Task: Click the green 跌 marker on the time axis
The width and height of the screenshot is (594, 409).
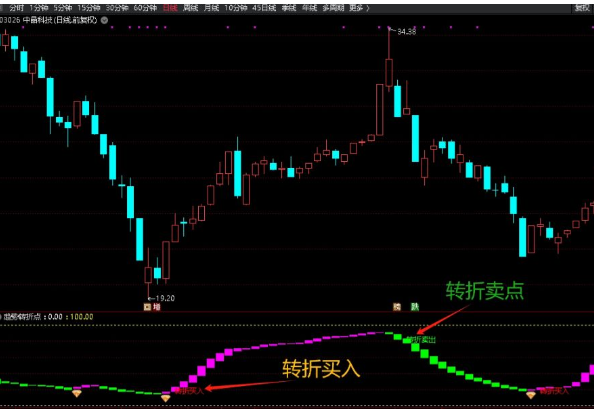Action: click(415, 307)
